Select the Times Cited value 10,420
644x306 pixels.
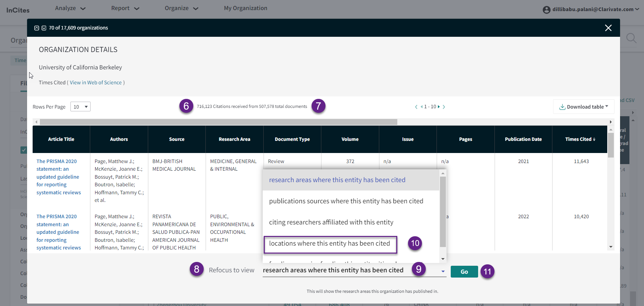pyautogui.click(x=581, y=216)
